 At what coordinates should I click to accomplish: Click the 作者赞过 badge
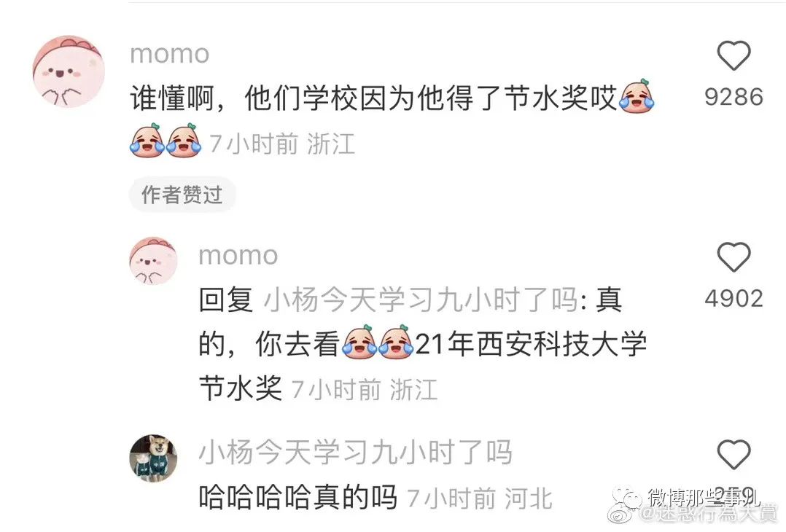[x=182, y=195]
